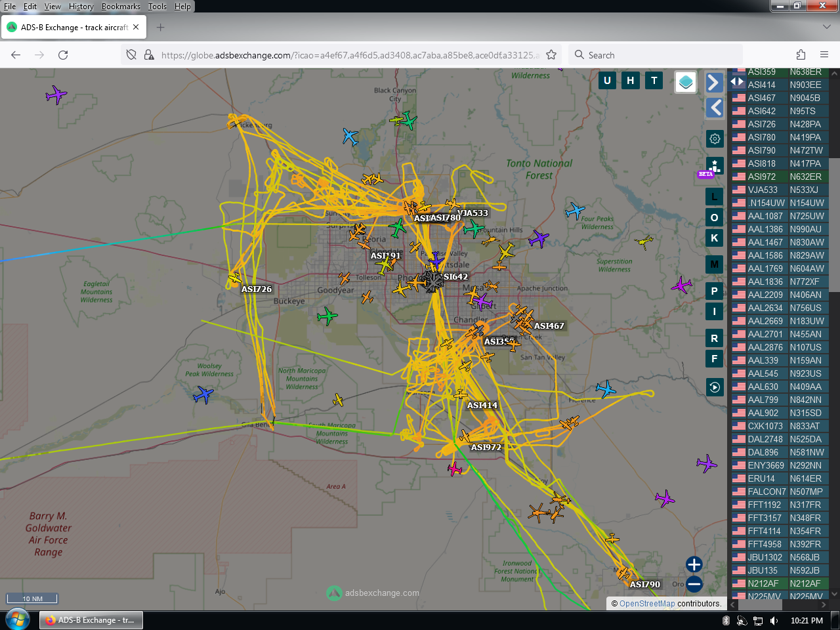Toggle the I map button
Viewport: 840px width, 630px height.
click(x=715, y=312)
